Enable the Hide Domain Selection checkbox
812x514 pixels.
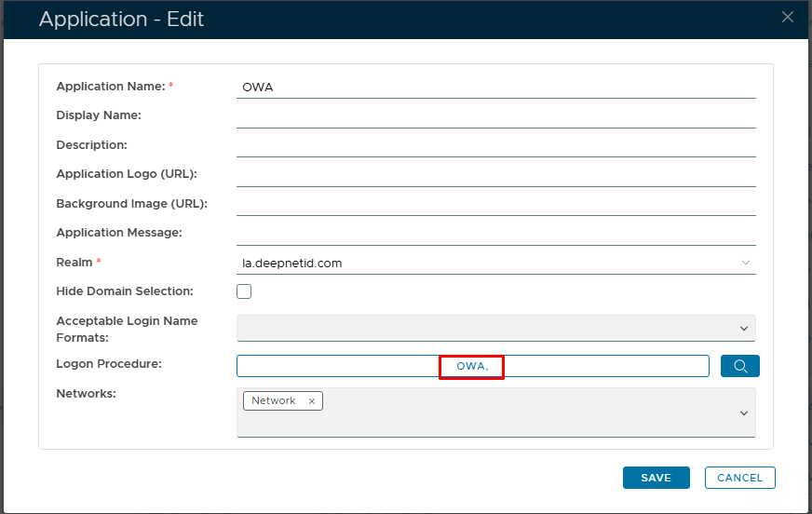click(x=244, y=291)
